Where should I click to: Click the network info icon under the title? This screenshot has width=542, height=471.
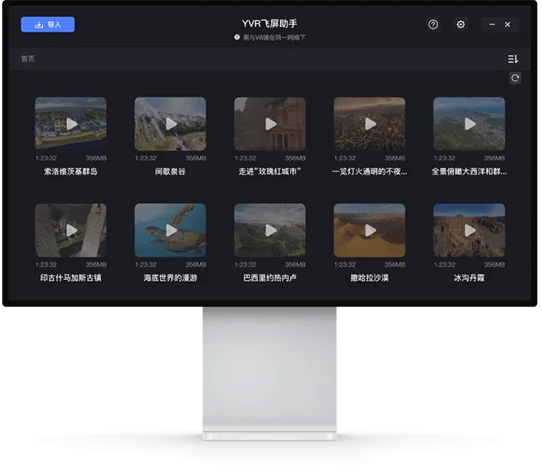click(x=237, y=37)
